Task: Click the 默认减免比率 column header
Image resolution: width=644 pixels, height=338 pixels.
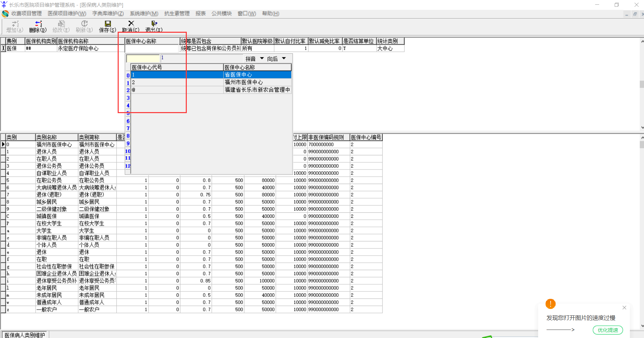Action: coord(325,41)
